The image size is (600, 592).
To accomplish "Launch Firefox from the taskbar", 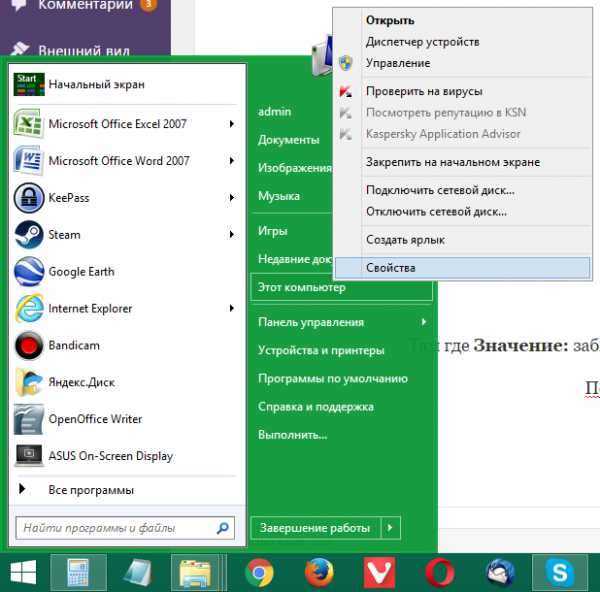I will 319,573.
